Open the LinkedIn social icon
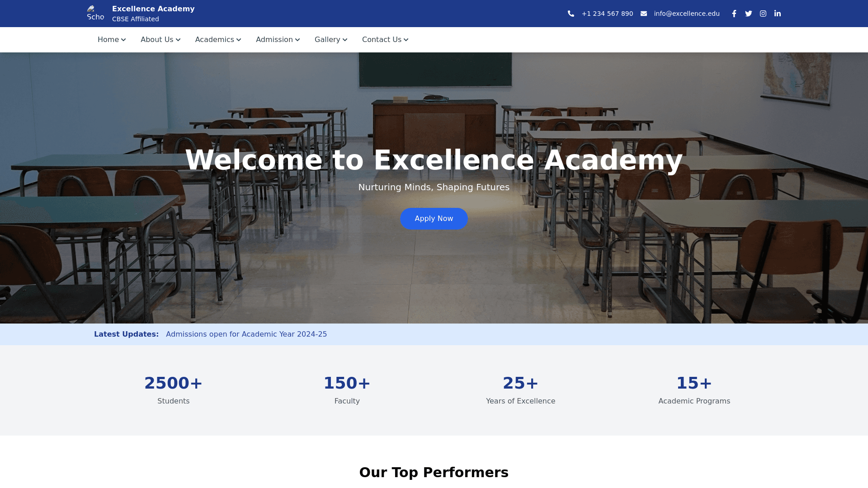This screenshot has width=868, height=488. pyautogui.click(x=778, y=14)
